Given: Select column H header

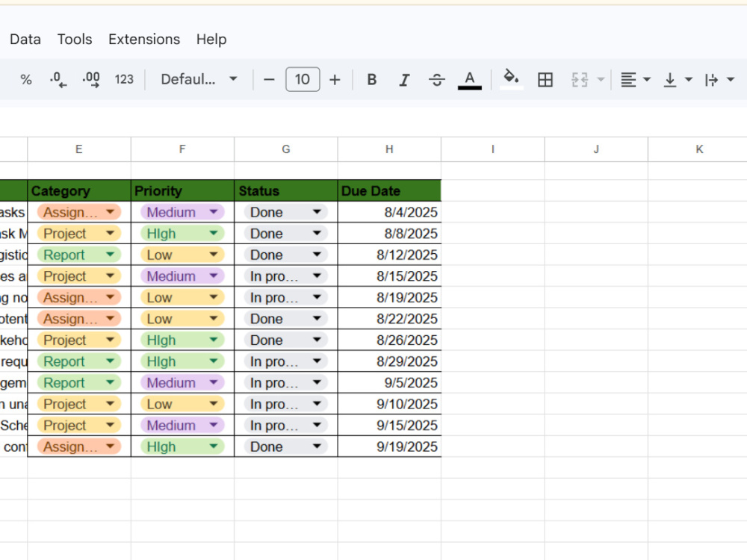Looking at the screenshot, I should pyautogui.click(x=389, y=149).
